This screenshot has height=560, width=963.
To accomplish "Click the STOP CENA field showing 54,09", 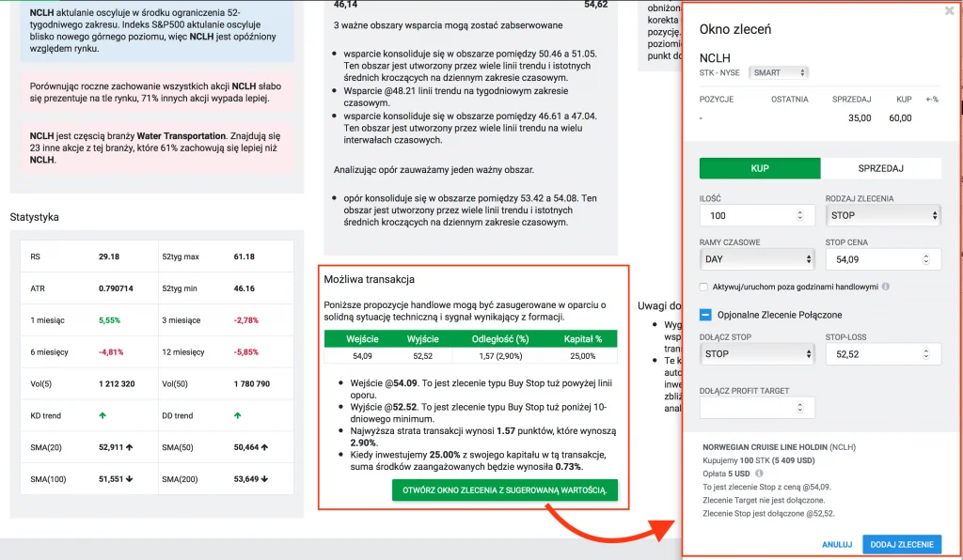I will pos(883,258).
